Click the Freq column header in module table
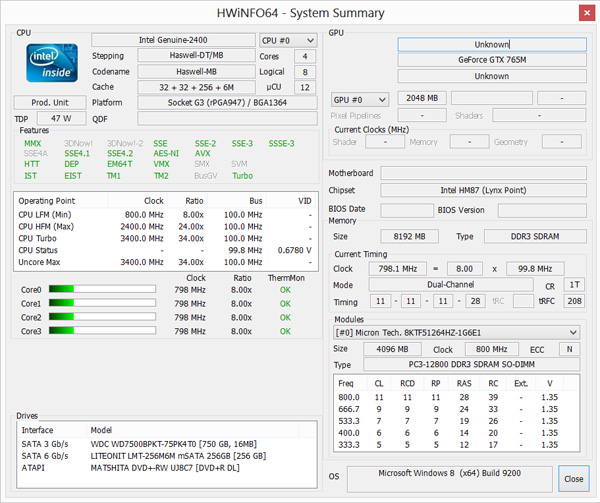The image size is (600, 503). (351, 383)
